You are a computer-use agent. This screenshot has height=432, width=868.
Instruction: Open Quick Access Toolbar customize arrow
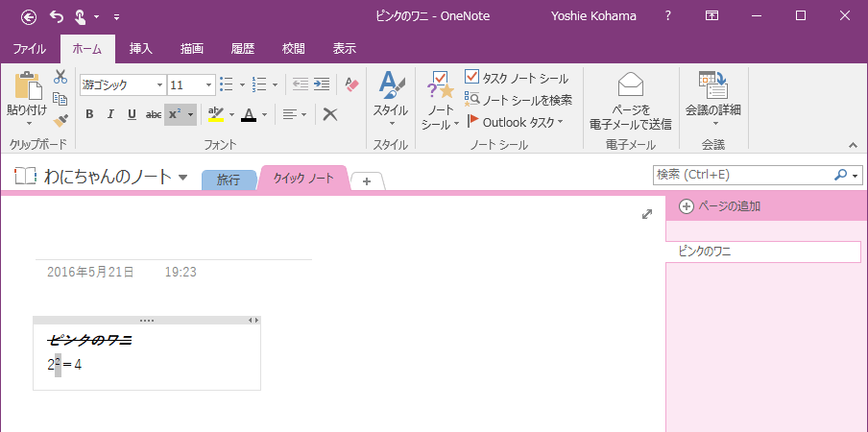click(x=116, y=17)
